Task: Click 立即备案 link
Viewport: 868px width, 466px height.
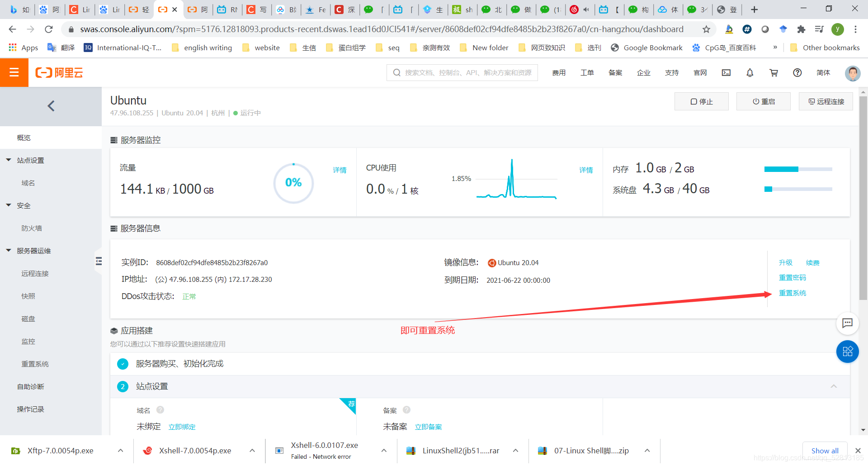Action: coord(428,427)
